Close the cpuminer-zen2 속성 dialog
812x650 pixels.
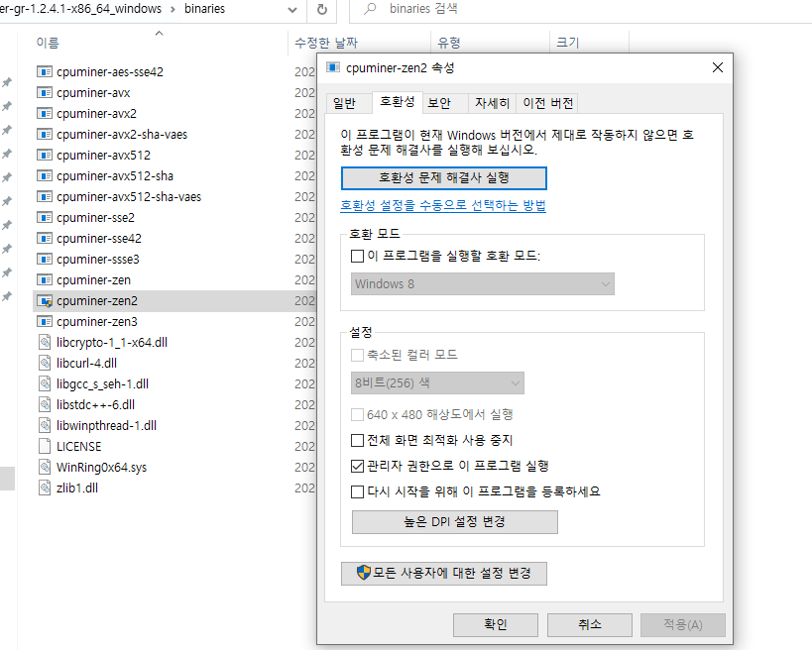coord(717,67)
